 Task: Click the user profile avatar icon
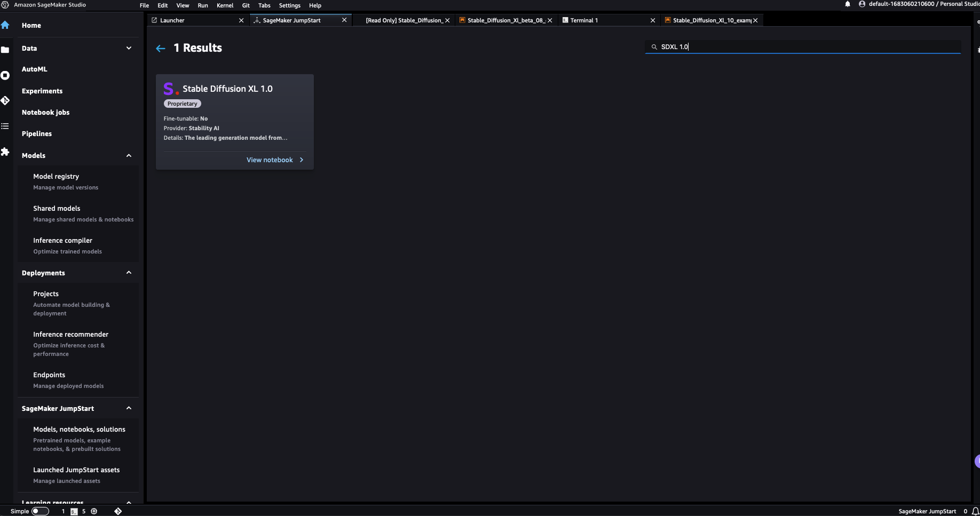click(x=862, y=4)
